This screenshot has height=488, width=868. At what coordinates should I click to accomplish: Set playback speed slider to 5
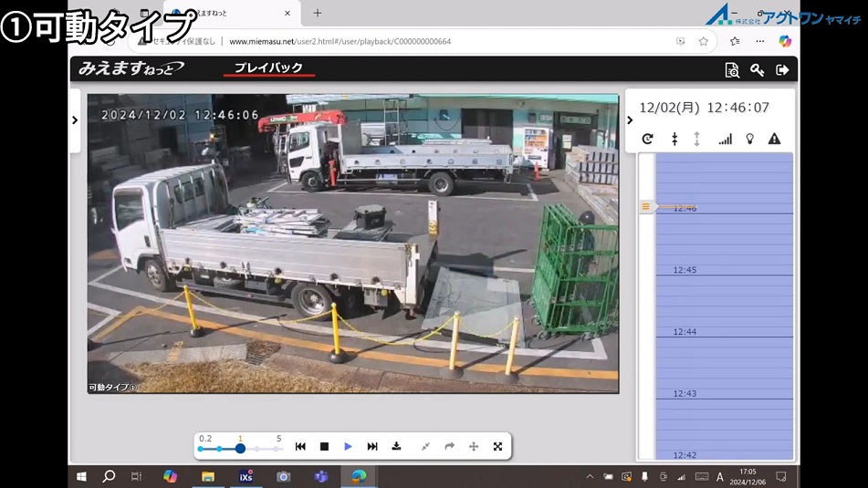[277, 449]
